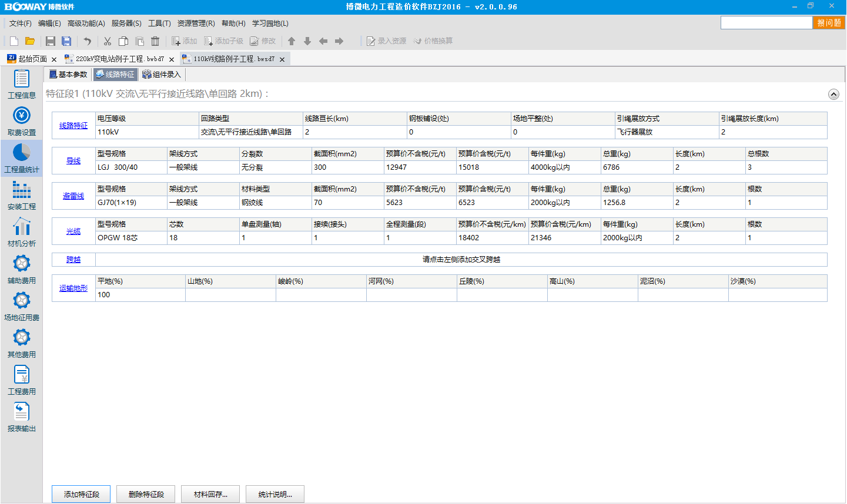847x504 pixels.
Task: Click the 修改 toolbar button
Action: pos(263,41)
